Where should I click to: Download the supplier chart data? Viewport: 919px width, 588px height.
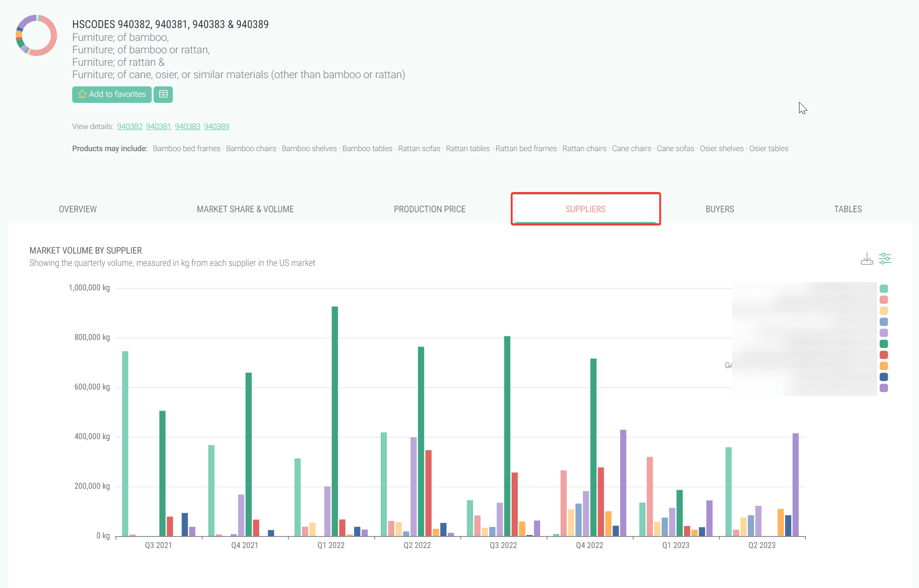(x=867, y=259)
